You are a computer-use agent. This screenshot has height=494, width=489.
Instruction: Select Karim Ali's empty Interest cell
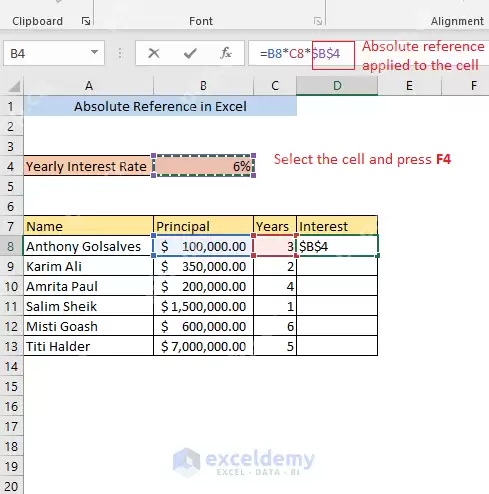click(337, 266)
